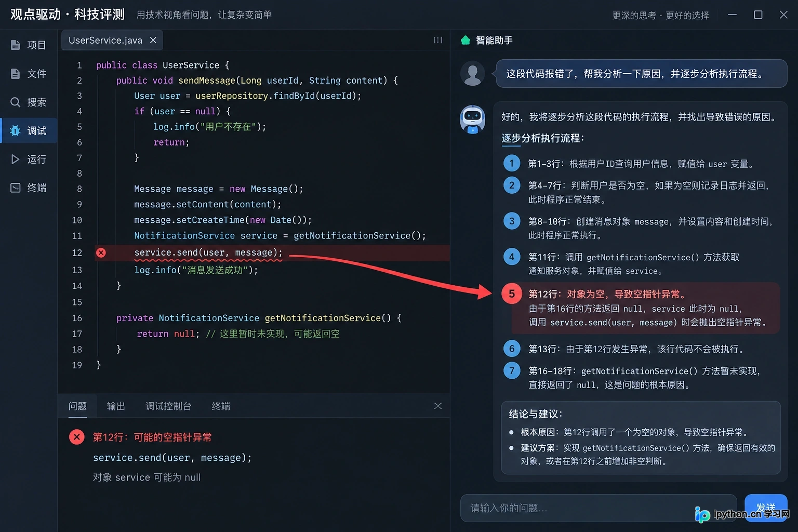
Task: Click the split editor icon above the code
Action: [438, 40]
